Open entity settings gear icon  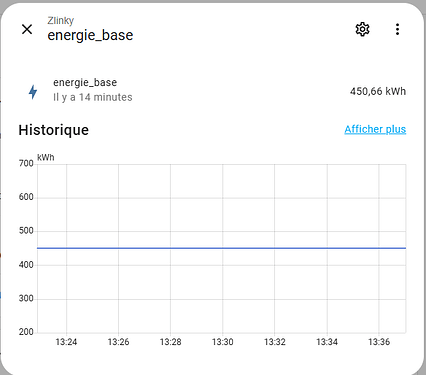coord(362,29)
